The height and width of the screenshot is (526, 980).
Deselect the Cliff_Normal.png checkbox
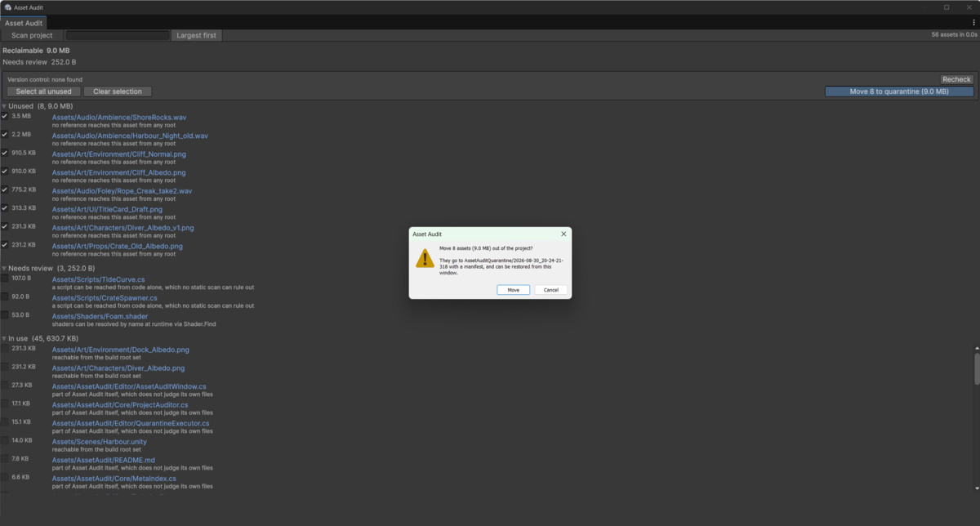pos(5,154)
